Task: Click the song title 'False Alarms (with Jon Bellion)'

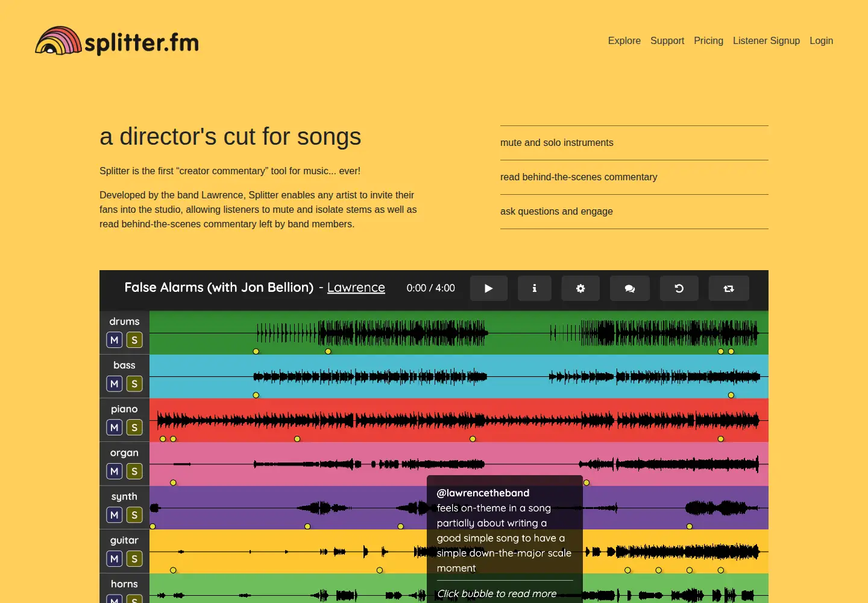Action: pos(219,288)
